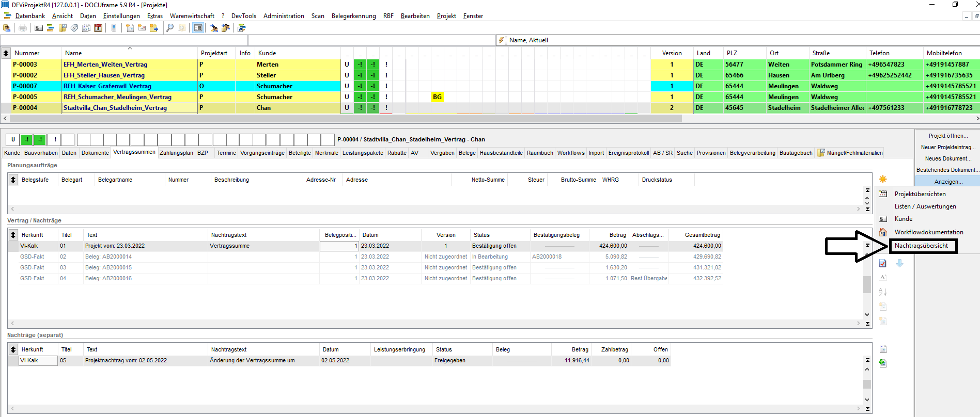Click the Projekt öffnen... button
The image size is (980, 417).
pos(948,136)
